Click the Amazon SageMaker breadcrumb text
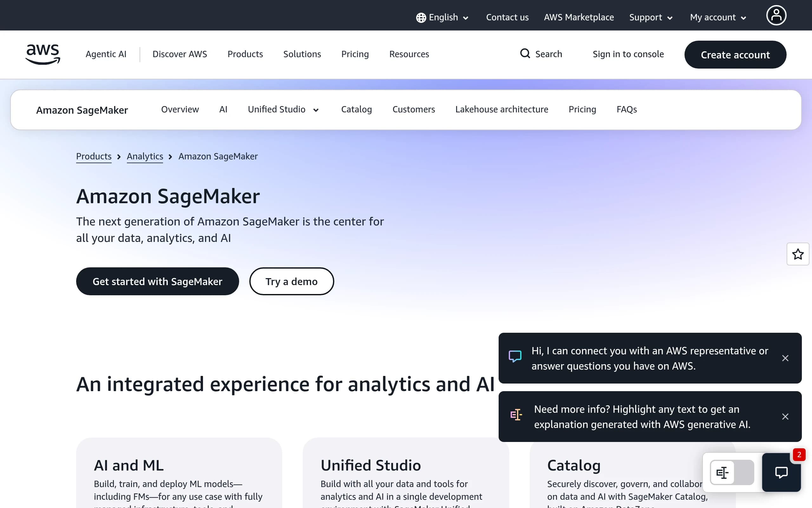 (218, 157)
